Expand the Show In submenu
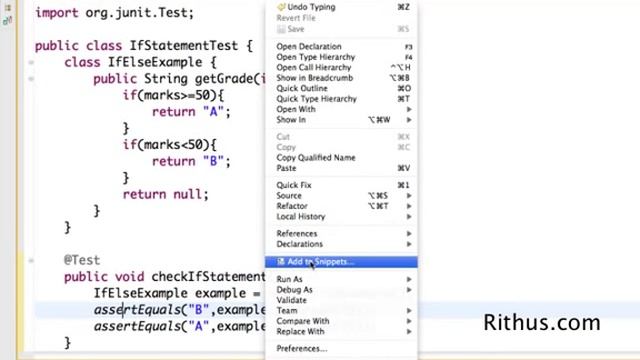This screenshot has height=360, width=640. coord(341,120)
